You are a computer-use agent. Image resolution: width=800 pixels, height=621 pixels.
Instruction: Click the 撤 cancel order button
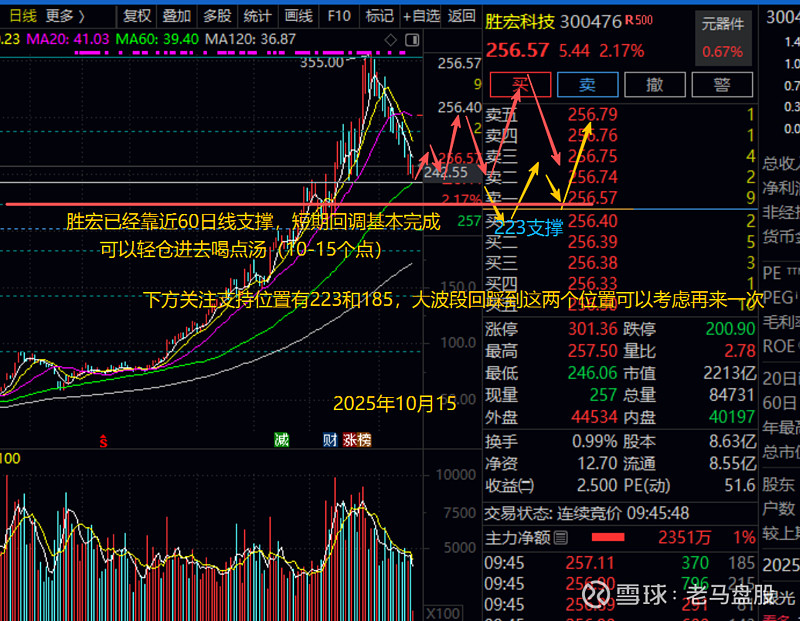pyautogui.click(x=655, y=84)
